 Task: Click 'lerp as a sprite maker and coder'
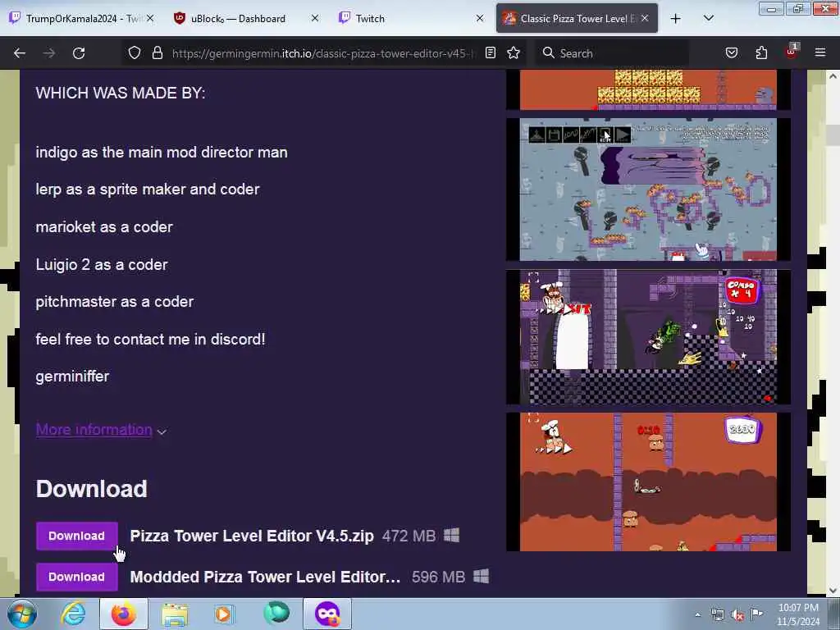click(148, 189)
